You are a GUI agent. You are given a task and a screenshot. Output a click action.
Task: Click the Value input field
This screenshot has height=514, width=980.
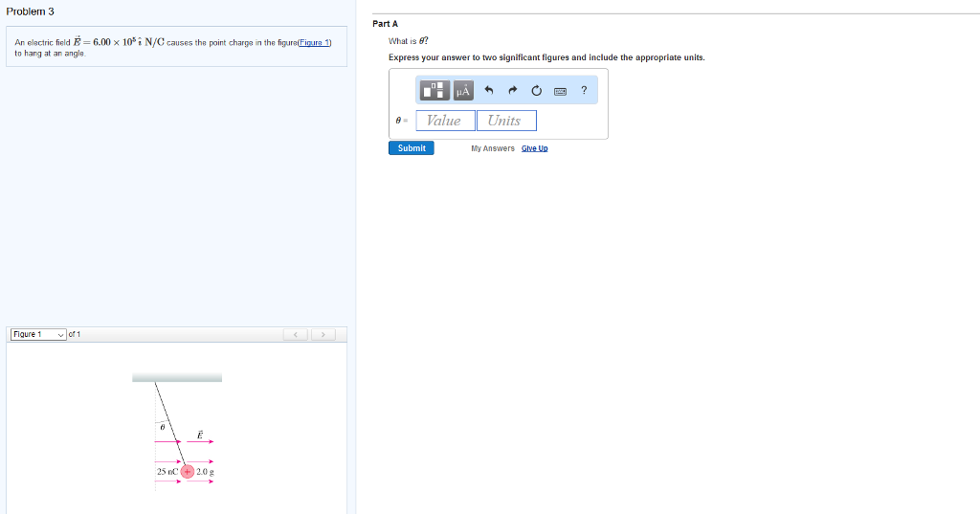[x=446, y=121]
